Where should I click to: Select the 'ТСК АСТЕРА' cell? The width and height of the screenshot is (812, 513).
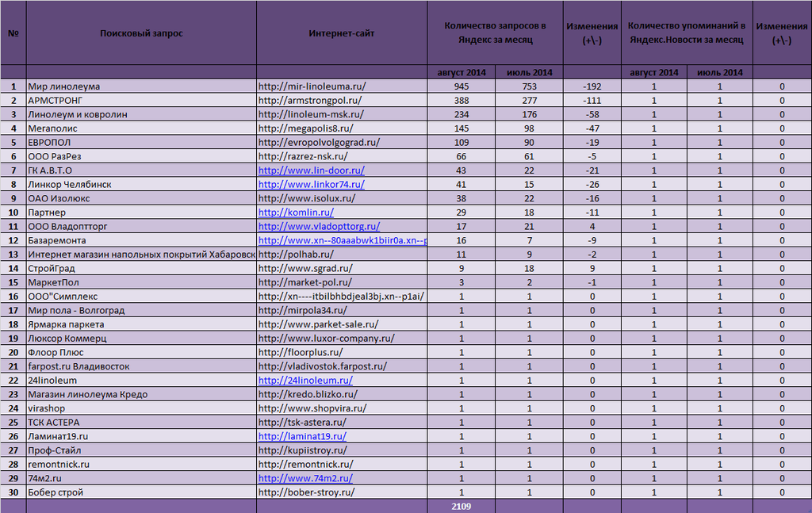click(x=141, y=422)
